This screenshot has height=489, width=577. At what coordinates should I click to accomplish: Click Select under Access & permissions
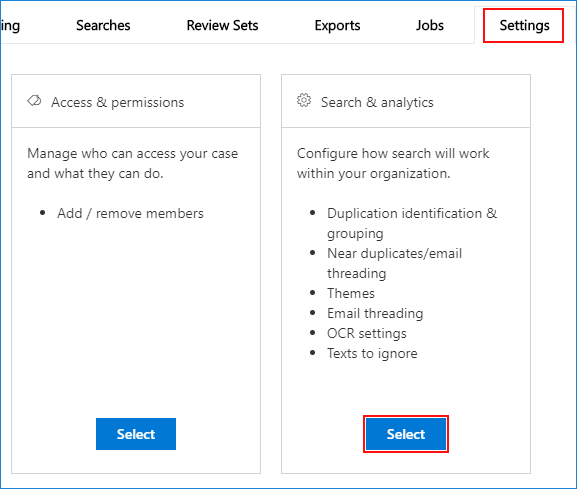point(136,434)
